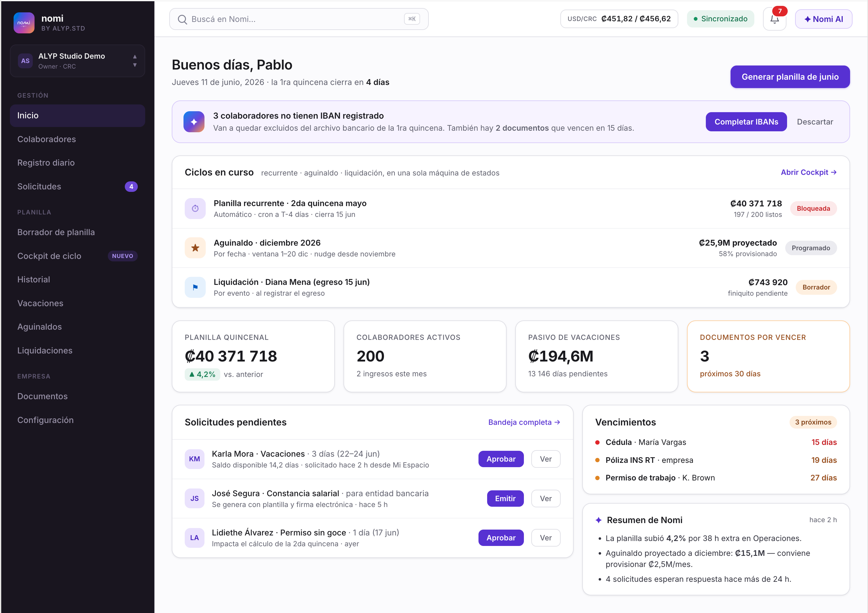Click the Bloqueada status badge
Image resolution: width=868 pixels, height=613 pixels.
click(813, 208)
